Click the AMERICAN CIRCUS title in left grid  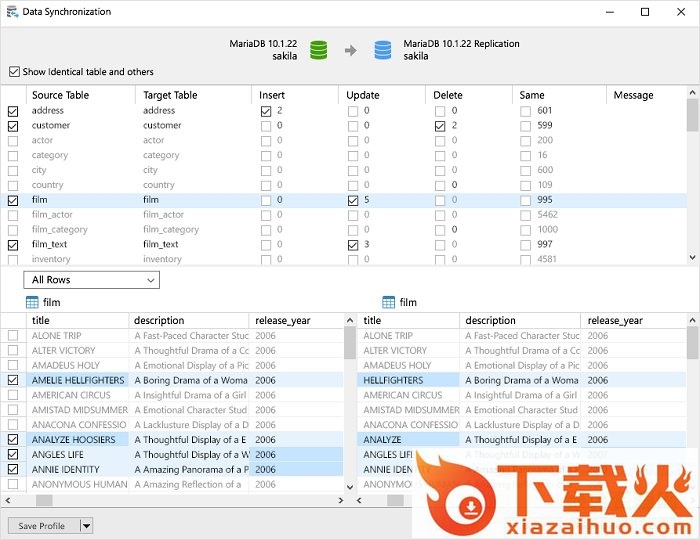tap(71, 395)
